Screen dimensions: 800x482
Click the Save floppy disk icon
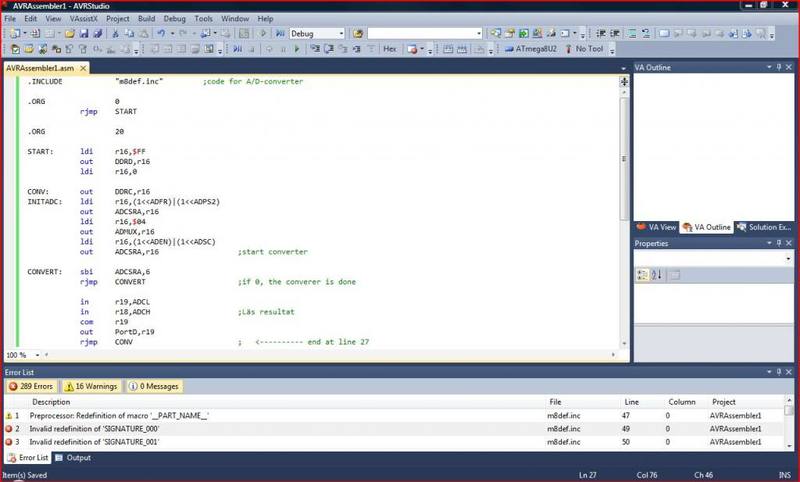(x=84, y=34)
